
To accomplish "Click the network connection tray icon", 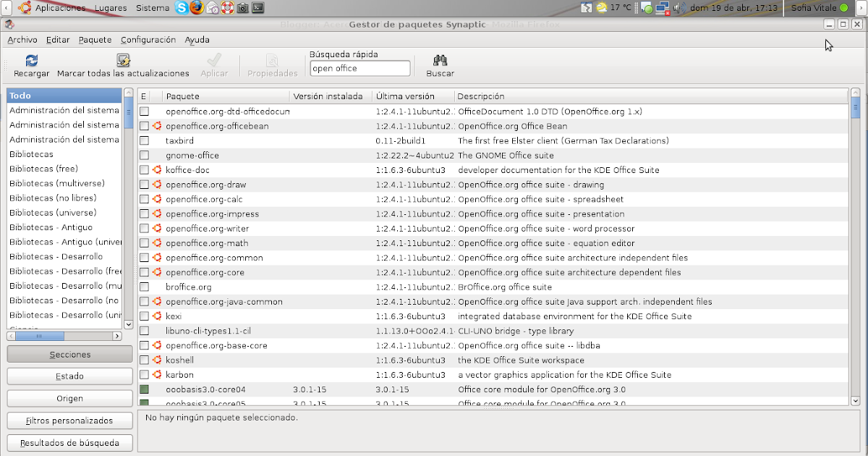I will pos(663,8).
